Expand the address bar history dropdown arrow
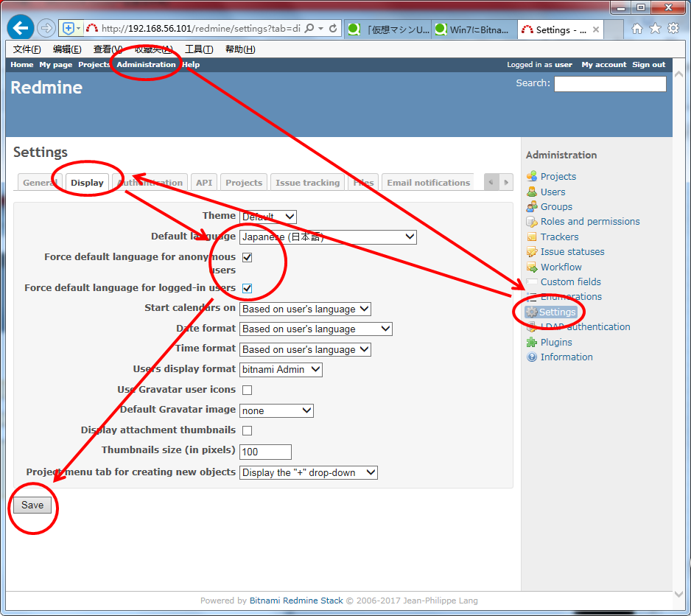The image size is (691, 616). point(321,29)
